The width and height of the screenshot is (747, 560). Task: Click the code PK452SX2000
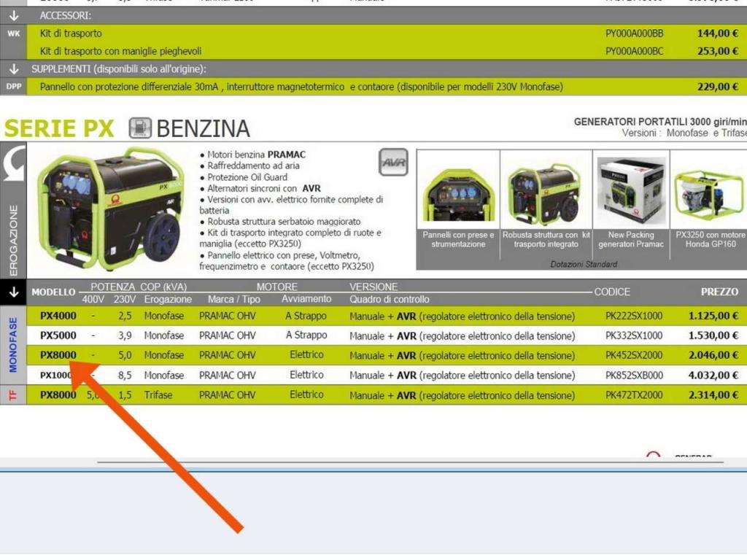click(x=634, y=355)
